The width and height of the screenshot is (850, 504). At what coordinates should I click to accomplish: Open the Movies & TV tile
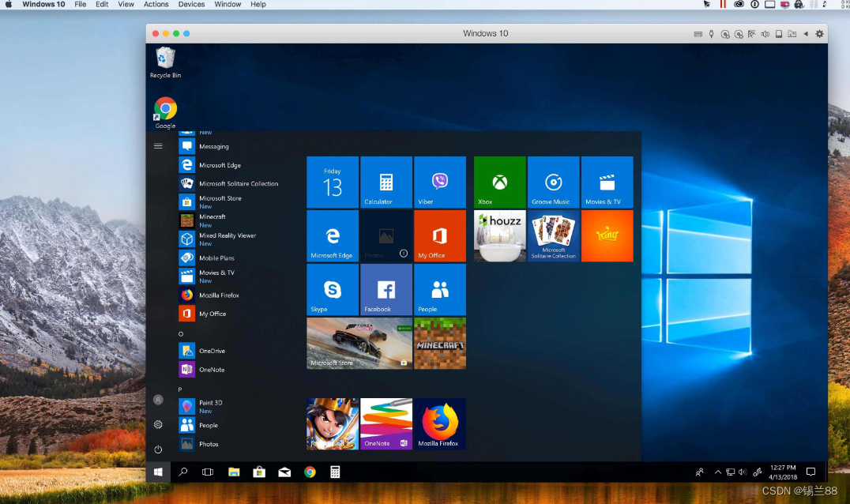tap(607, 182)
